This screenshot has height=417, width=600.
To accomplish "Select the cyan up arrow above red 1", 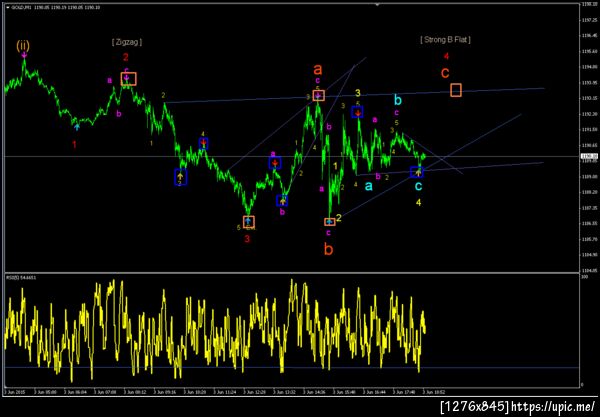I will [x=77, y=127].
